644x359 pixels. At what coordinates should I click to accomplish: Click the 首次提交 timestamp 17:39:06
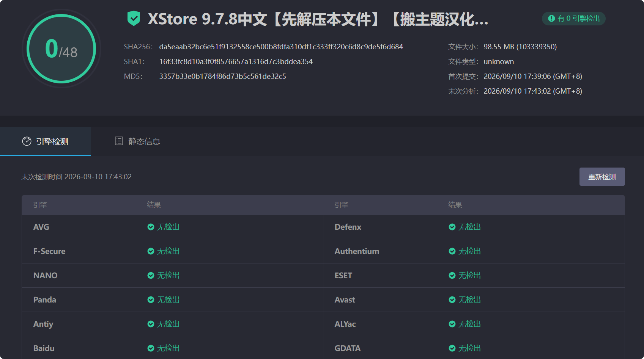coord(533,76)
